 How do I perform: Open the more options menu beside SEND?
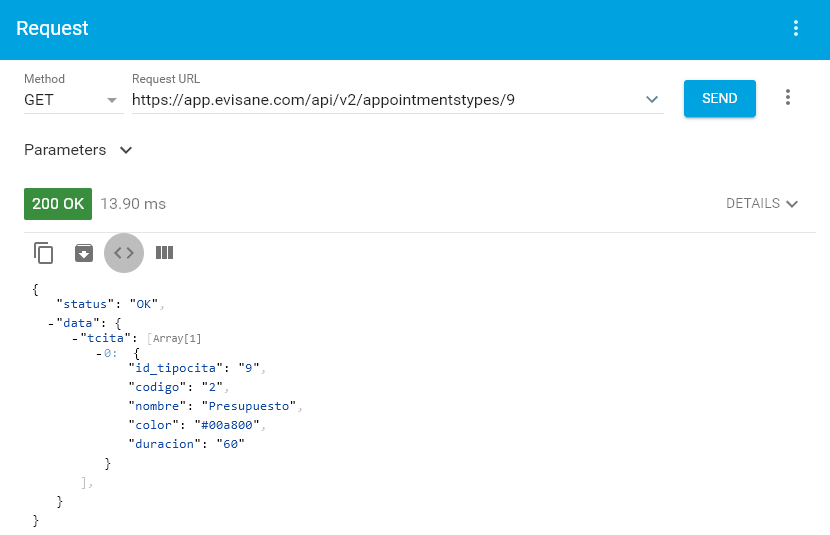coord(788,98)
